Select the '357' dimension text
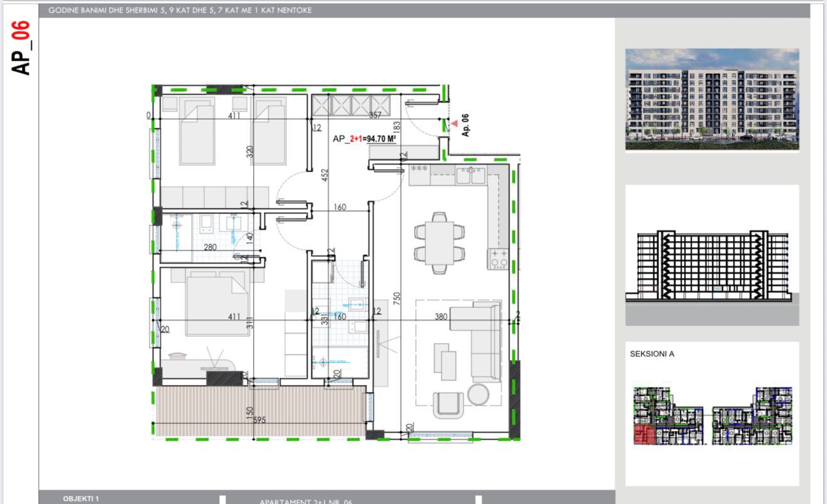 tap(375, 115)
